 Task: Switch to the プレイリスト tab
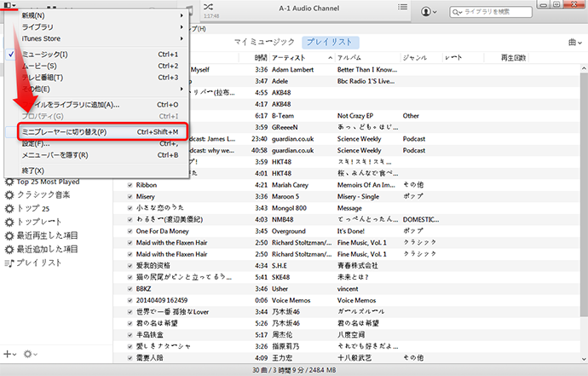[330, 42]
